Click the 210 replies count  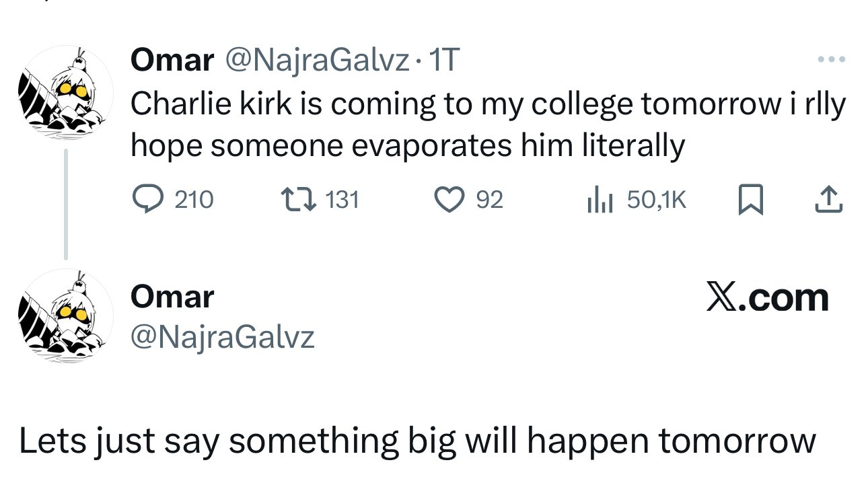[194, 200]
